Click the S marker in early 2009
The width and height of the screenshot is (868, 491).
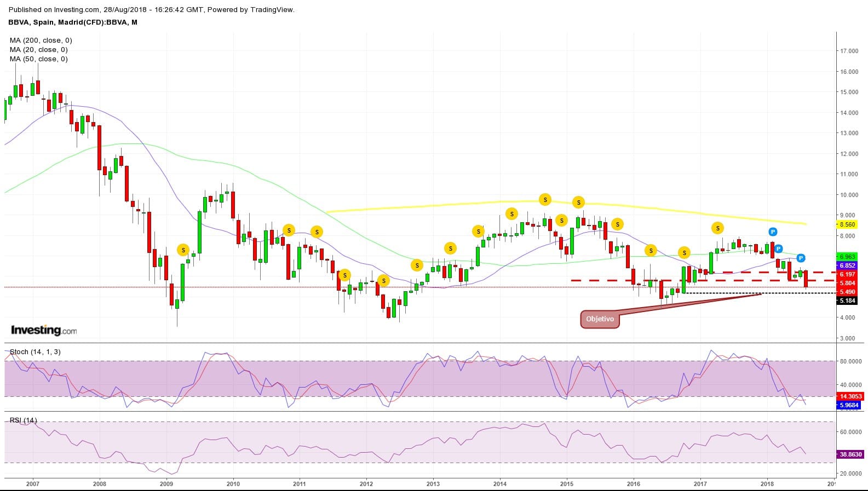coord(183,250)
